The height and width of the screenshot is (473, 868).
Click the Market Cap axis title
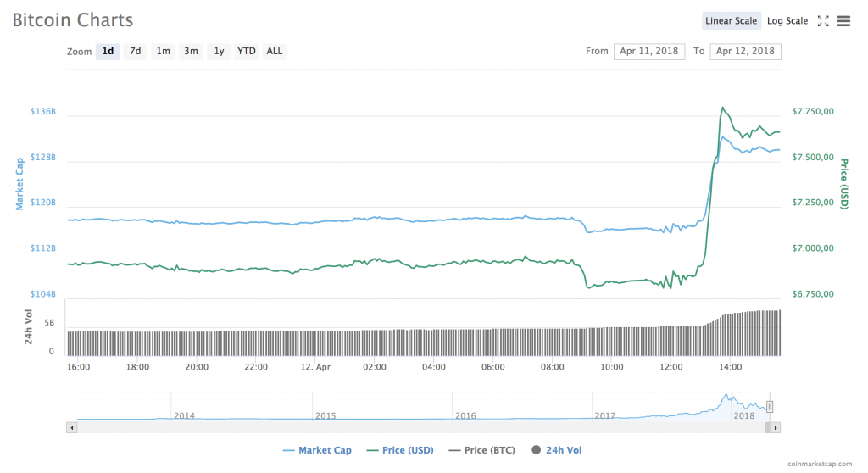tap(19, 184)
